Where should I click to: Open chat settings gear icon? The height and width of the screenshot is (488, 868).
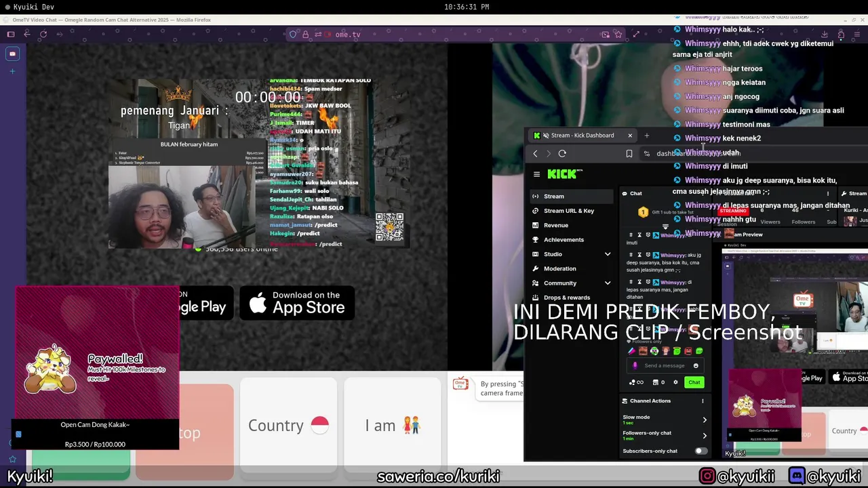[x=675, y=382]
